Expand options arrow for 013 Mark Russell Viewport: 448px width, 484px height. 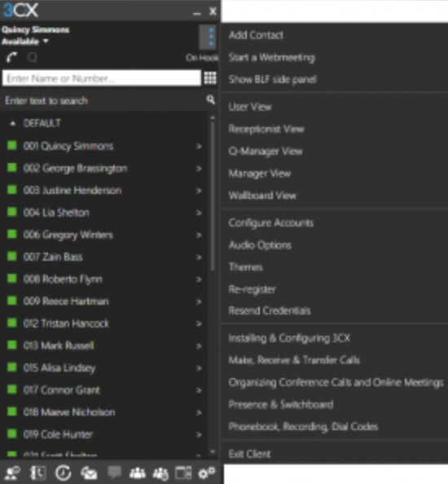(x=199, y=346)
